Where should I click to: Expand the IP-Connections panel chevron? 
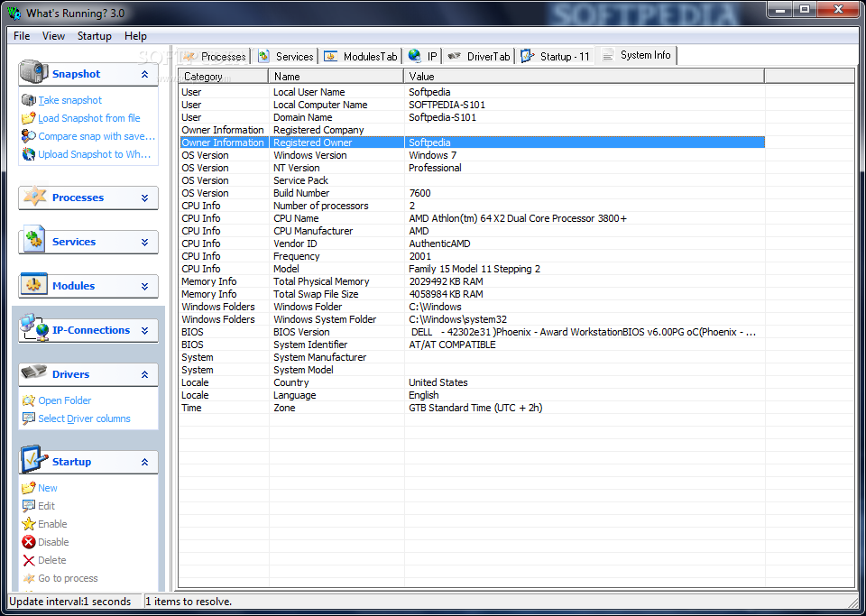(x=144, y=330)
